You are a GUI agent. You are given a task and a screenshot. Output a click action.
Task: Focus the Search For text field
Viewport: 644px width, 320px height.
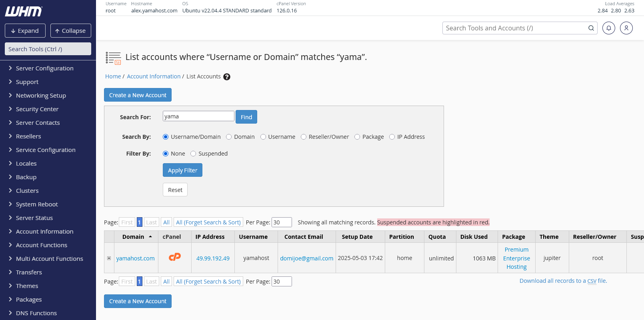tap(198, 116)
